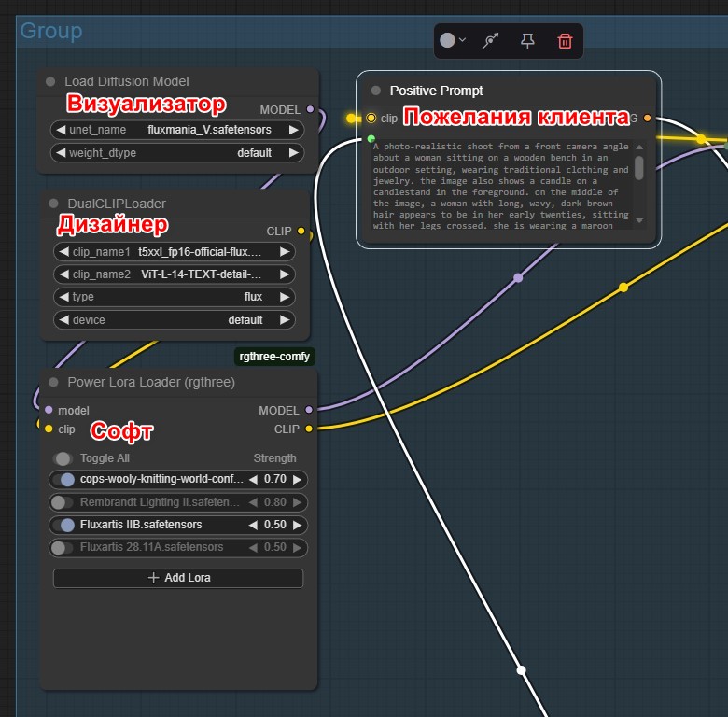Screen dimensions: 728x717
Task: Increase Fluxartis 28.11A lora strength
Action: tap(297, 547)
